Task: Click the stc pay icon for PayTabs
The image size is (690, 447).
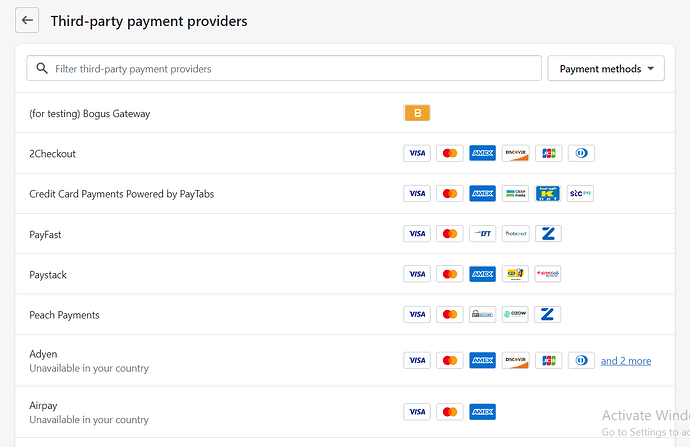Action: pos(580,194)
